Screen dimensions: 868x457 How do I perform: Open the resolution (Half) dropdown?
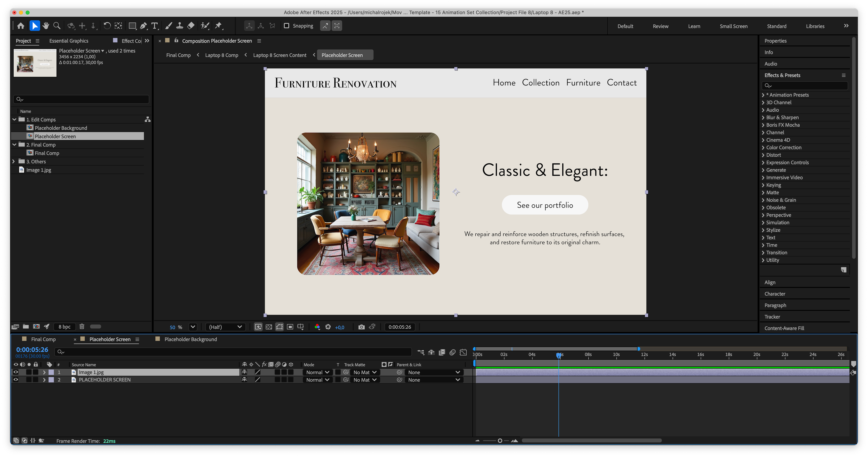tap(225, 327)
